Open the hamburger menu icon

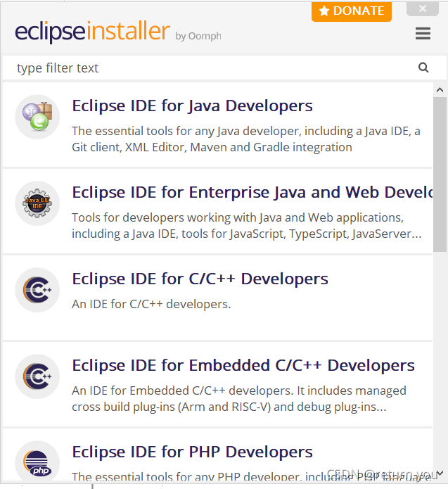[x=423, y=33]
